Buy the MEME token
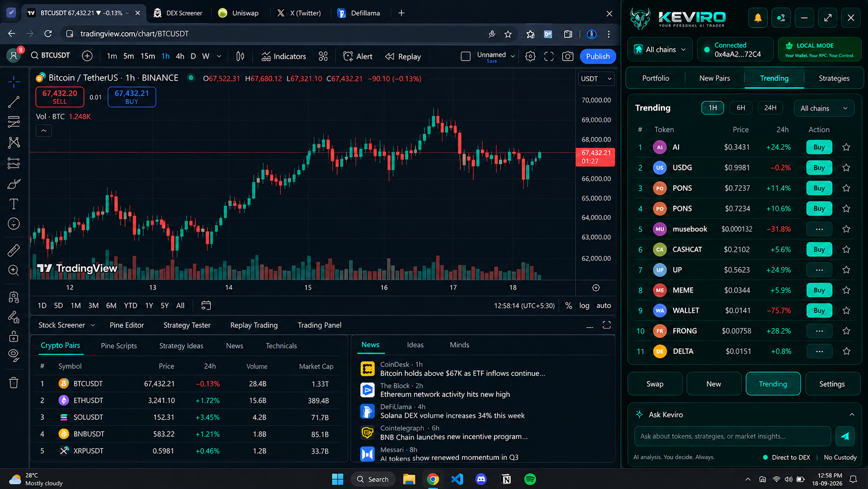The height and width of the screenshot is (489, 868). tap(819, 290)
